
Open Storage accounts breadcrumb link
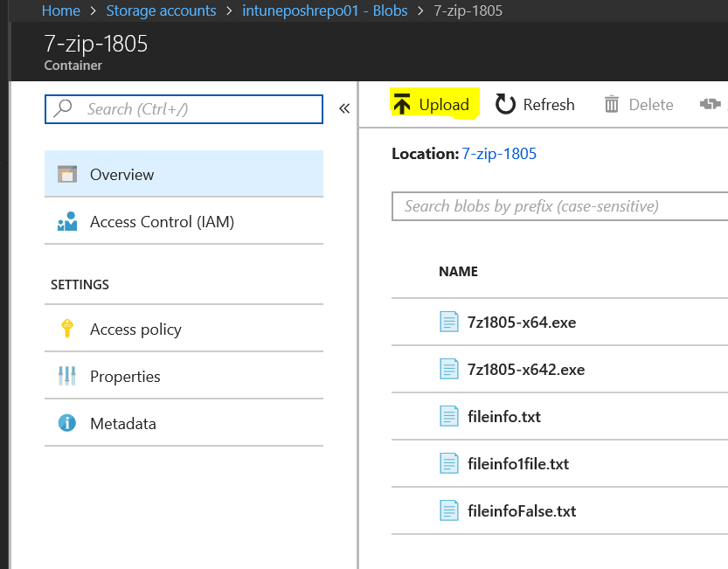(161, 10)
